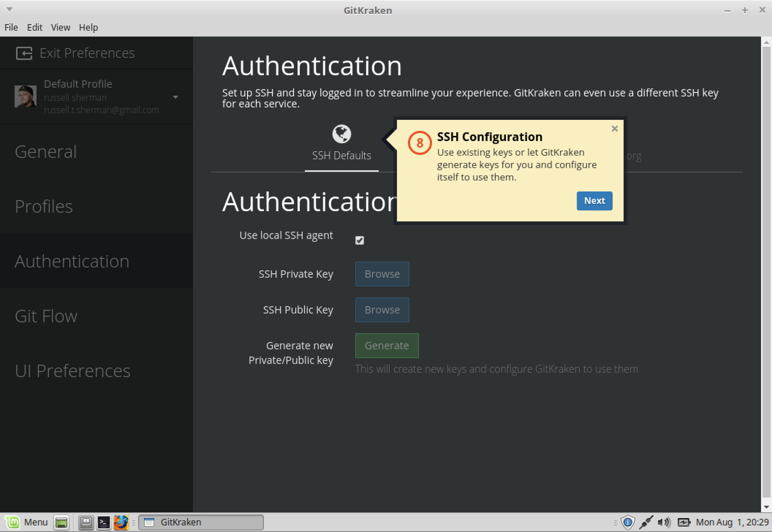Open the window menu arrow in the title bar
This screenshot has width=772, height=532.
(10, 9)
